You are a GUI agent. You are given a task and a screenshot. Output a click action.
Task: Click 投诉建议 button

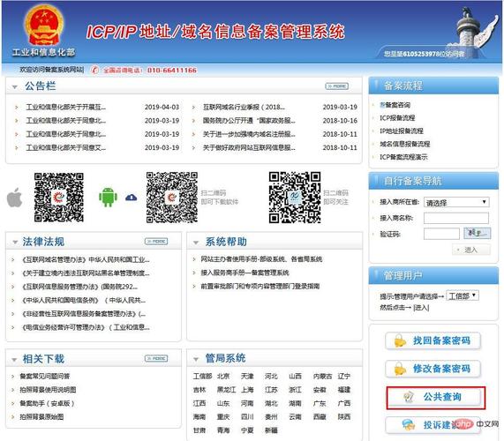coord(433,425)
